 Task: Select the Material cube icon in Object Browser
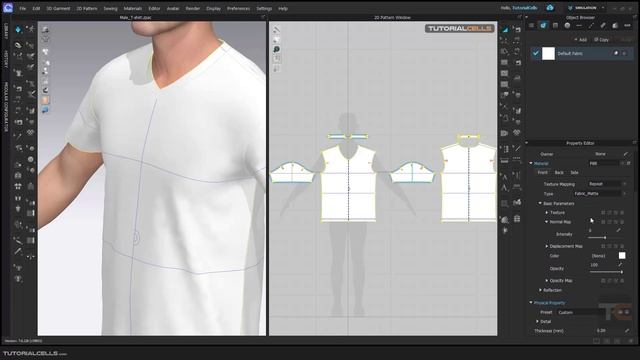point(615,25)
